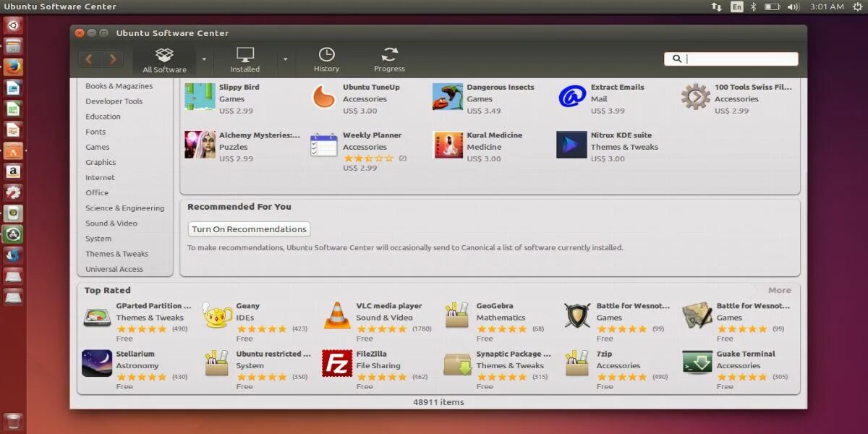Open the Battle for Wesnoth map icon

click(697, 315)
